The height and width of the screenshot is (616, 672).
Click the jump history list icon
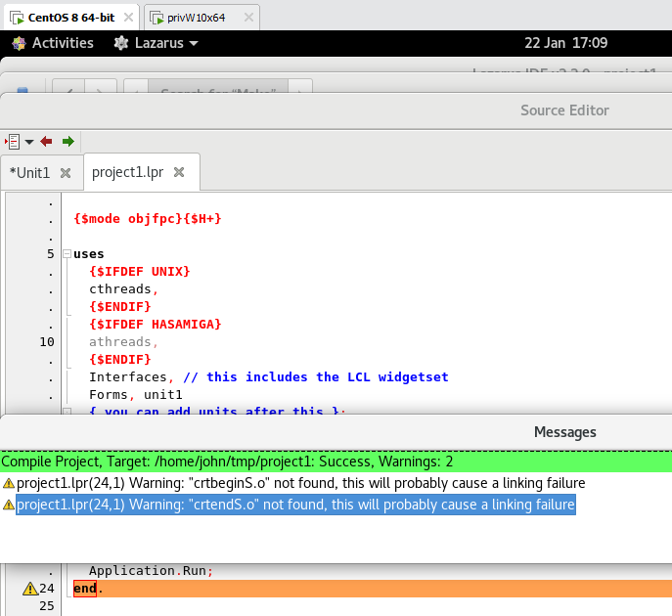tap(13, 142)
